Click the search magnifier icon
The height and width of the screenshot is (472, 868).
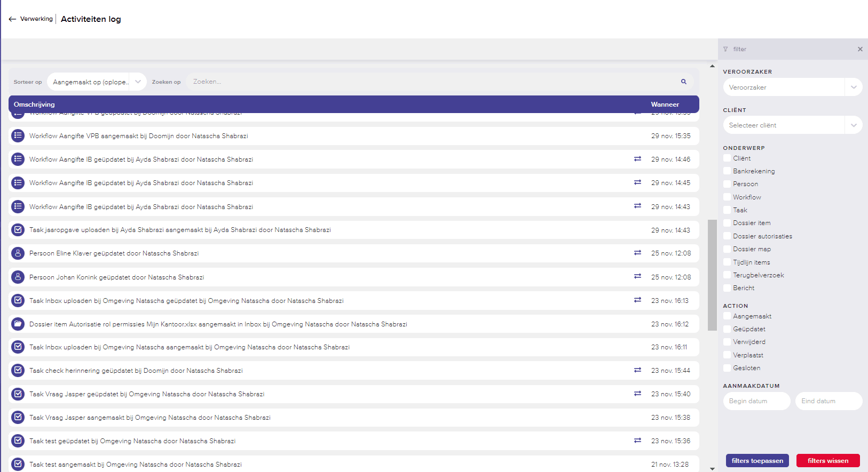click(683, 82)
